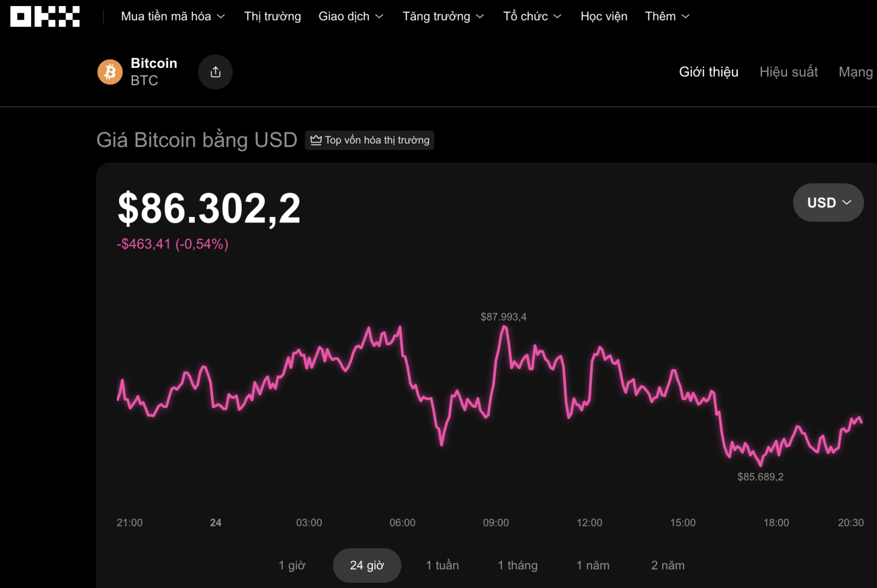
Task: Expand the Tăng trưởng menu
Action: point(443,16)
